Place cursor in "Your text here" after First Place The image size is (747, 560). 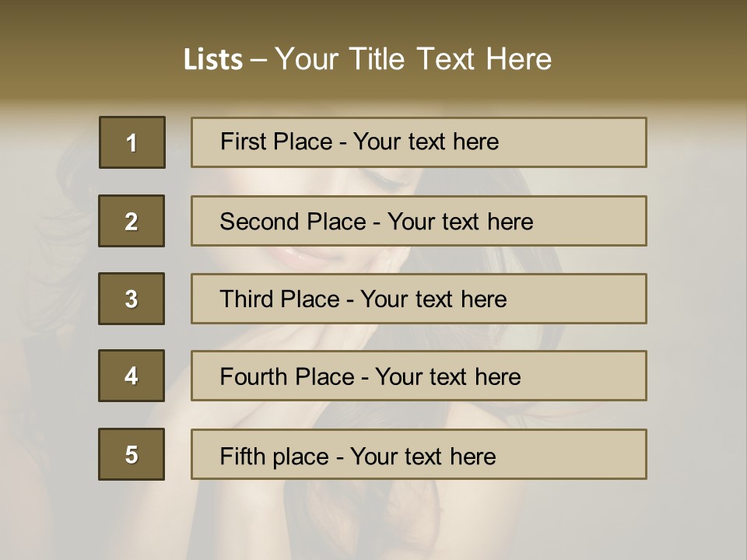click(426, 142)
